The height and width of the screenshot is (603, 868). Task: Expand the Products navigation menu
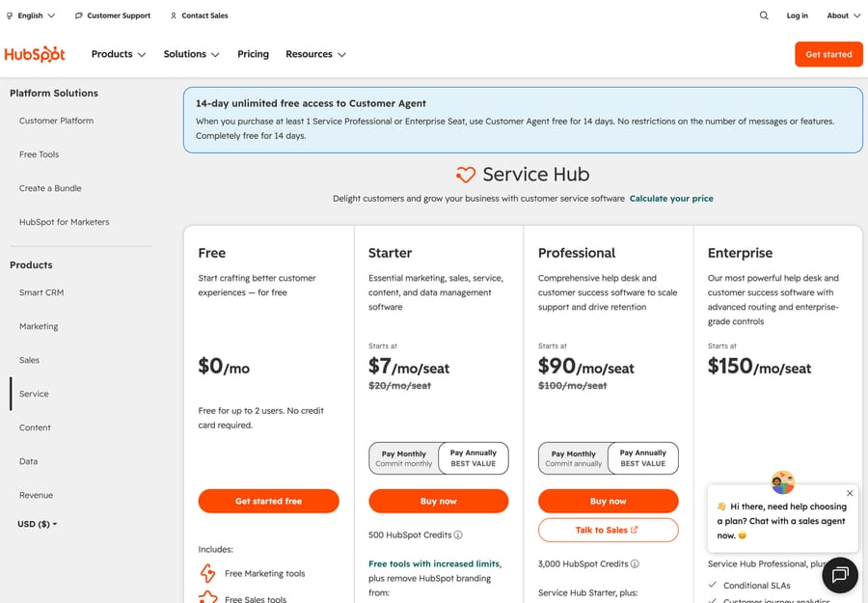point(119,54)
